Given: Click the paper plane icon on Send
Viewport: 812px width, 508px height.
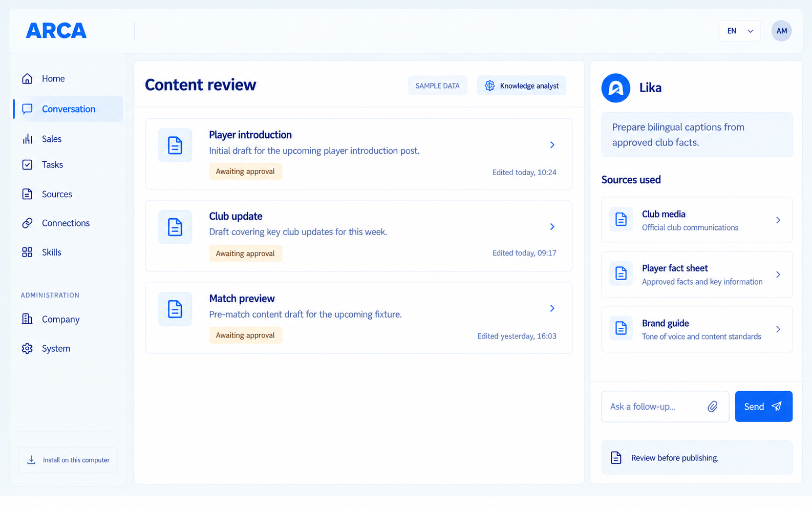Looking at the screenshot, I should click(777, 406).
